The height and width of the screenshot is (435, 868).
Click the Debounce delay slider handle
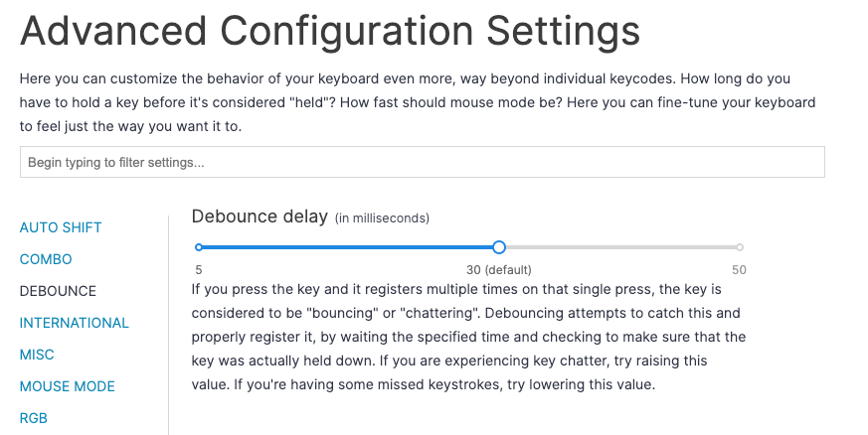click(499, 247)
